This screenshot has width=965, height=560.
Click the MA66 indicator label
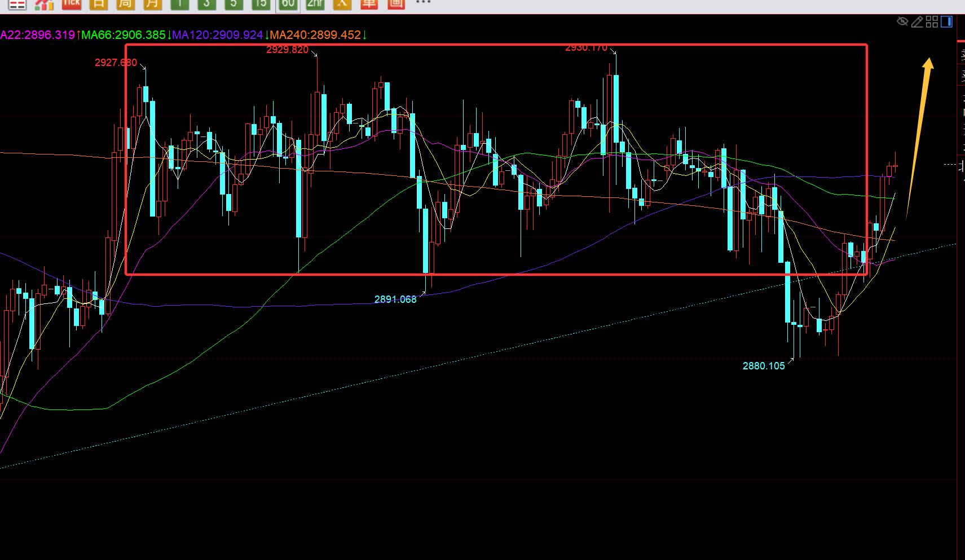[123, 35]
